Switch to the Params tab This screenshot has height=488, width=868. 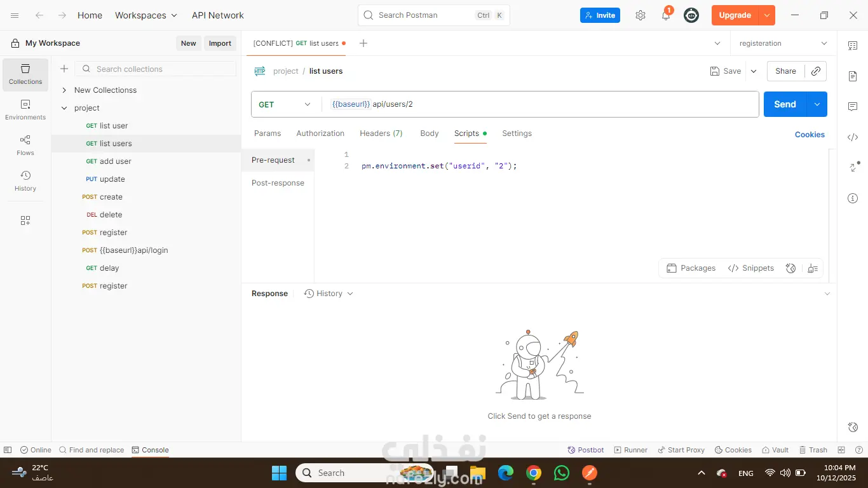coord(268,133)
